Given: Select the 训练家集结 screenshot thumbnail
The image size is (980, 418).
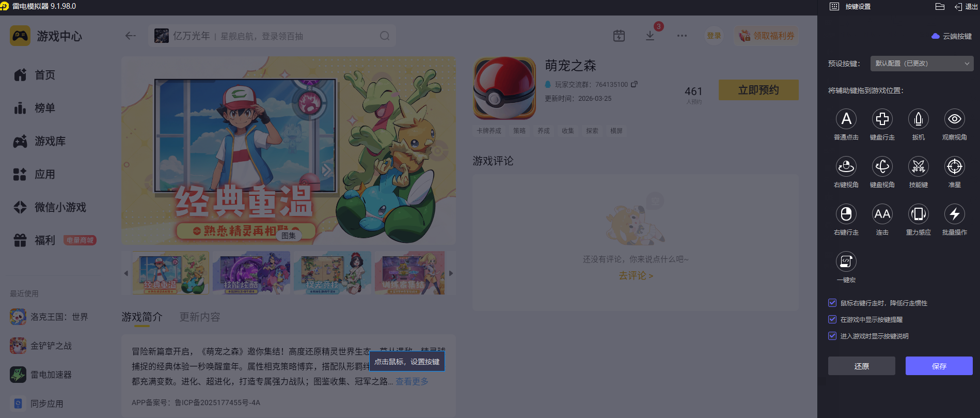Looking at the screenshot, I should (x=410, y=273).
